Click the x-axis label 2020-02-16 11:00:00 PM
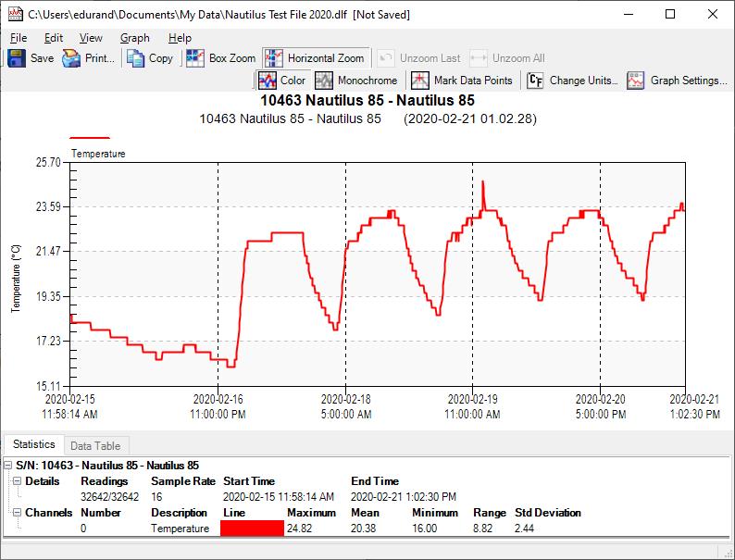735x560 pixels. (x=218, y=406)
